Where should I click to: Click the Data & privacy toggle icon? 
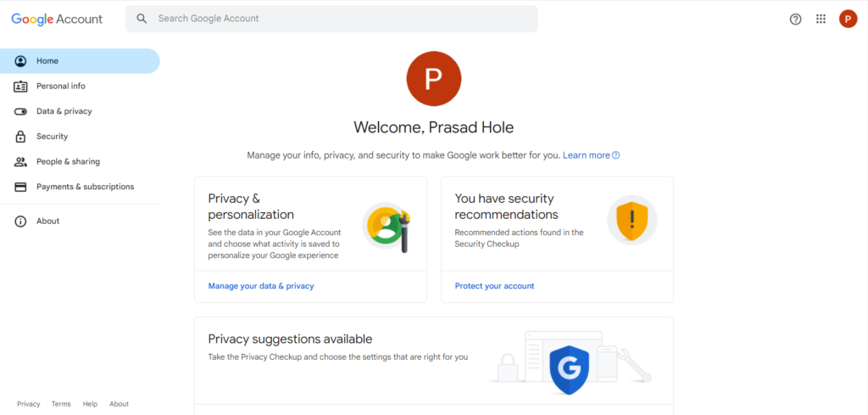click(20, 111)
